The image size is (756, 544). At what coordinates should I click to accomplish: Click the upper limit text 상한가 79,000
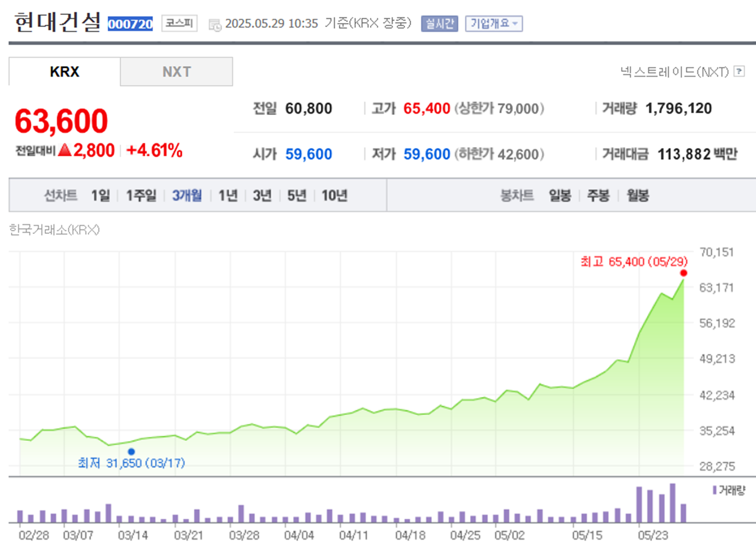point(499,108)
